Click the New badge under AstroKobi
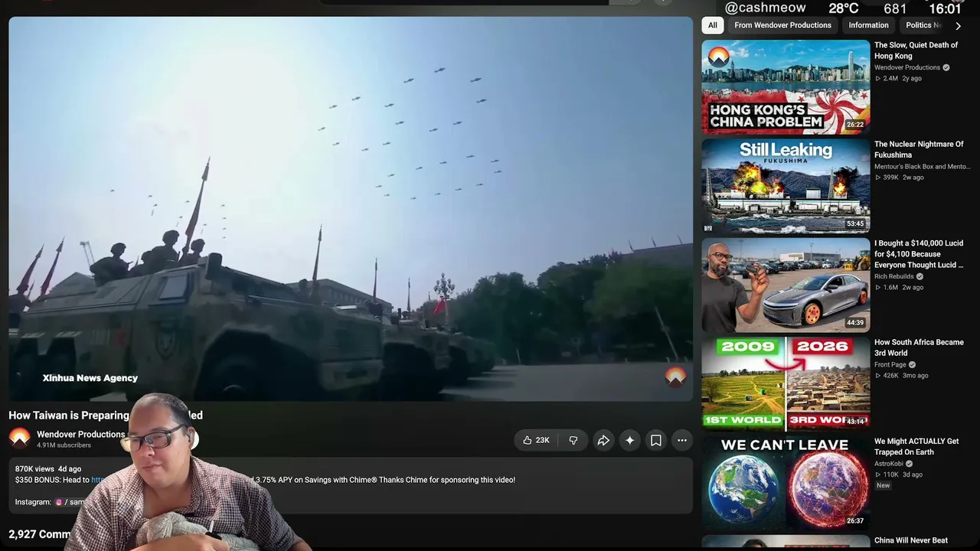The image size is (980, 551). pyautogui.click(x=883, y=485)
